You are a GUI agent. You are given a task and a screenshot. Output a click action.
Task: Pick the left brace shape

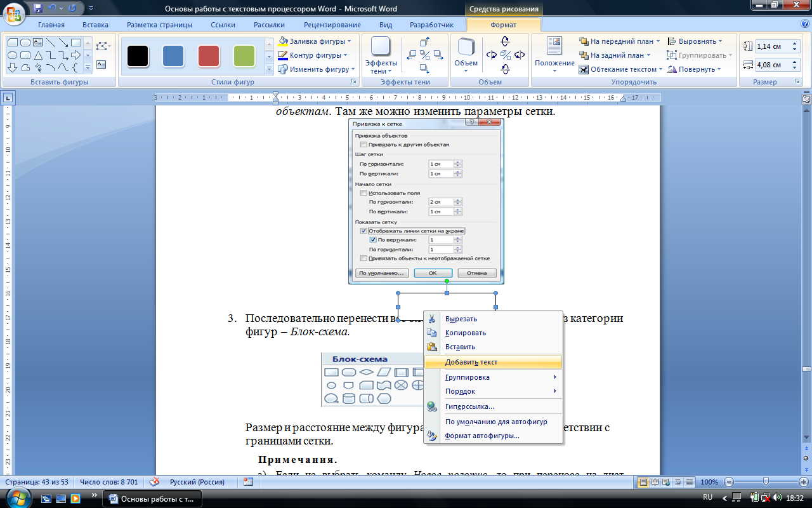76,67
